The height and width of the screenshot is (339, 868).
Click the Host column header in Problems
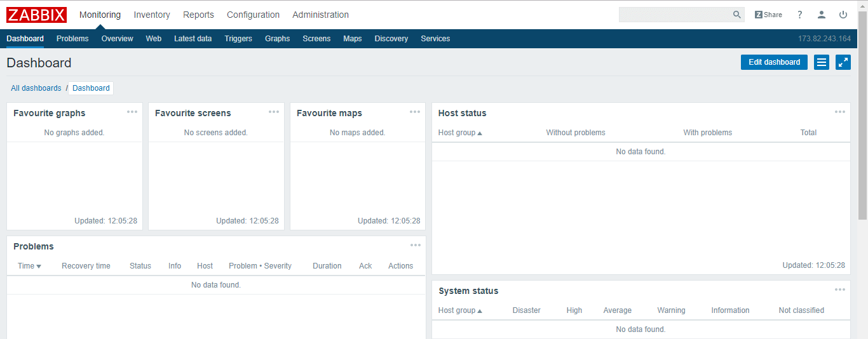point(205,266)
